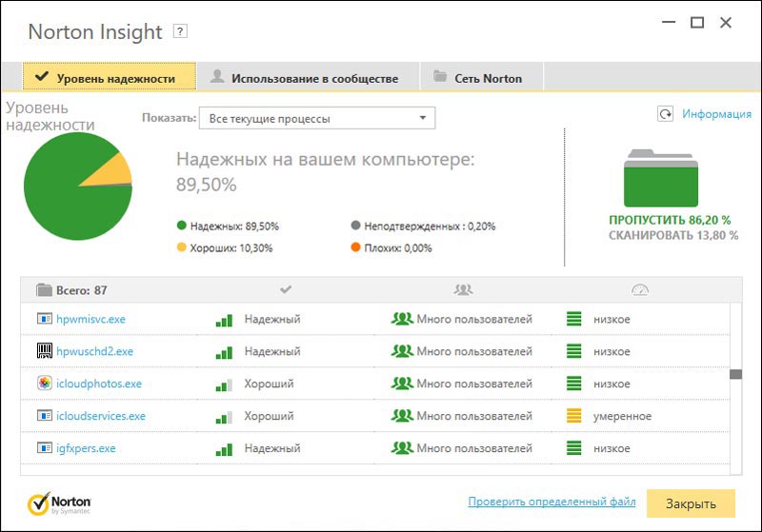
Task: Switch to the Уровень надежности tab
Action: coord(110,77)
